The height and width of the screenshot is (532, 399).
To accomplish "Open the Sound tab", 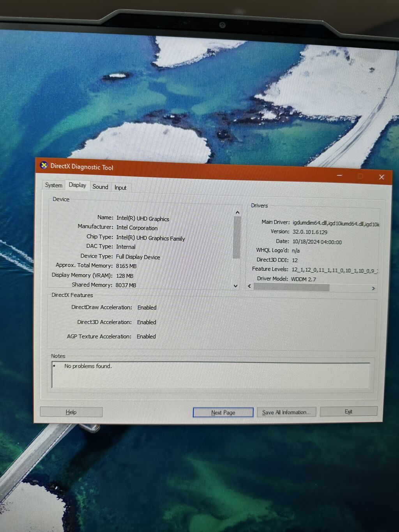I will pyautogui.click(x=100, y=187).
